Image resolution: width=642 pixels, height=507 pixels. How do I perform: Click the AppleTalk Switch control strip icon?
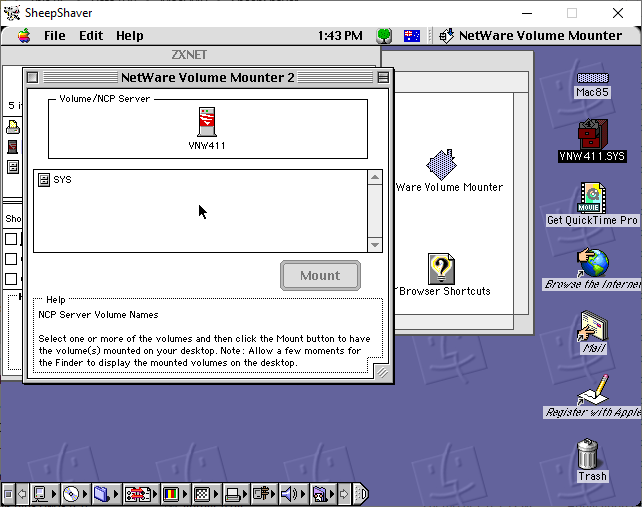(x=40, y=494)
